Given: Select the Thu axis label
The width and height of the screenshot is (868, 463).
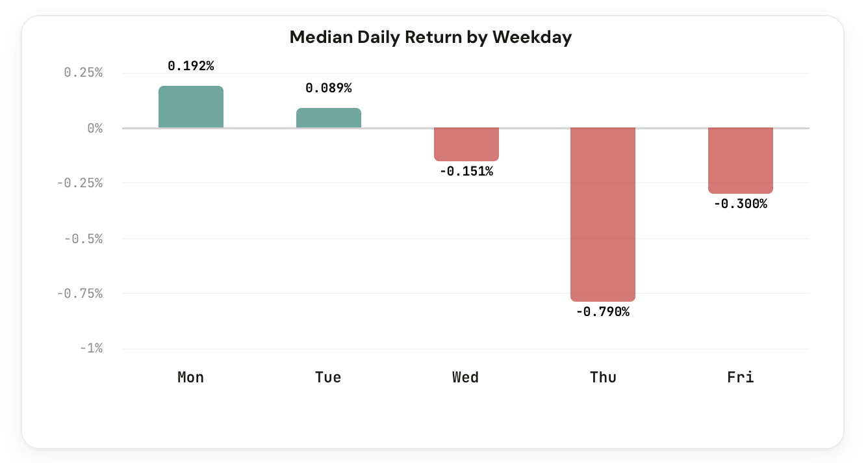Looking at the screenshot, I should (x=603, y=377).
